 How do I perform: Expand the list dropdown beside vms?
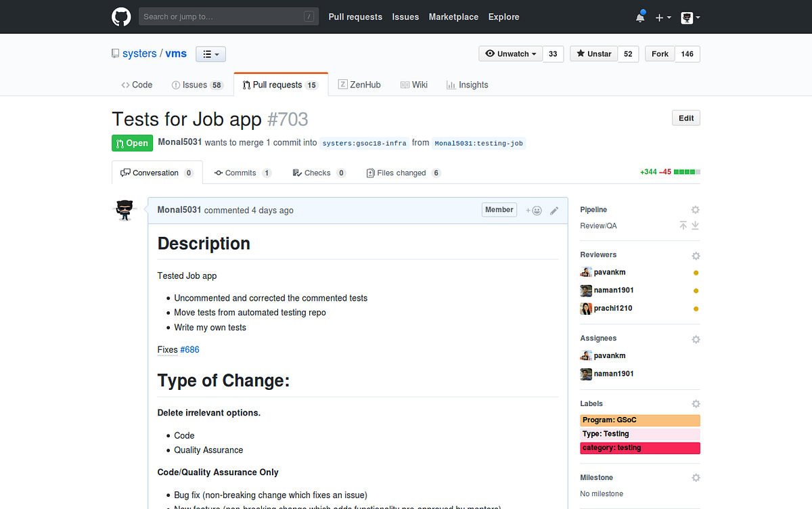pos(210,54)
